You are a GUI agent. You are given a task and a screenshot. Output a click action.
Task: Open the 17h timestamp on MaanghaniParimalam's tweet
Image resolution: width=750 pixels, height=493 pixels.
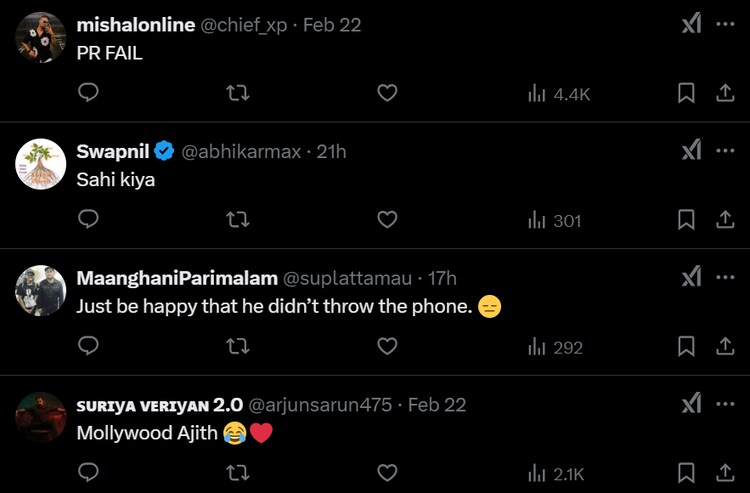click(x=441, y=278)
